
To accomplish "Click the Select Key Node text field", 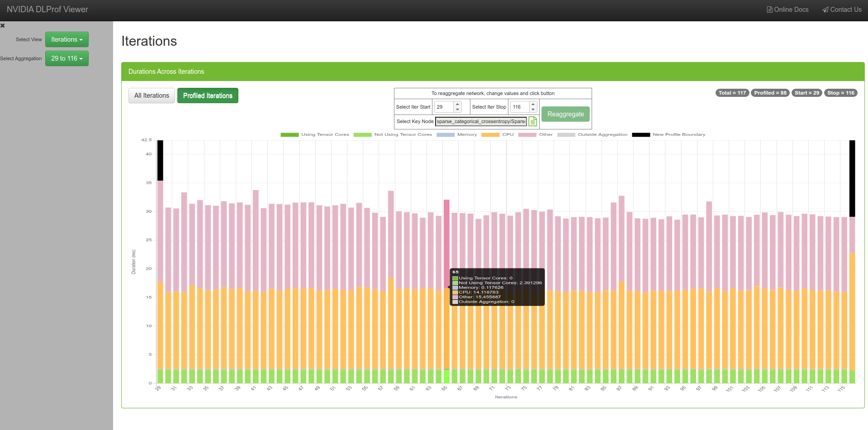I will tap(481, 121).
